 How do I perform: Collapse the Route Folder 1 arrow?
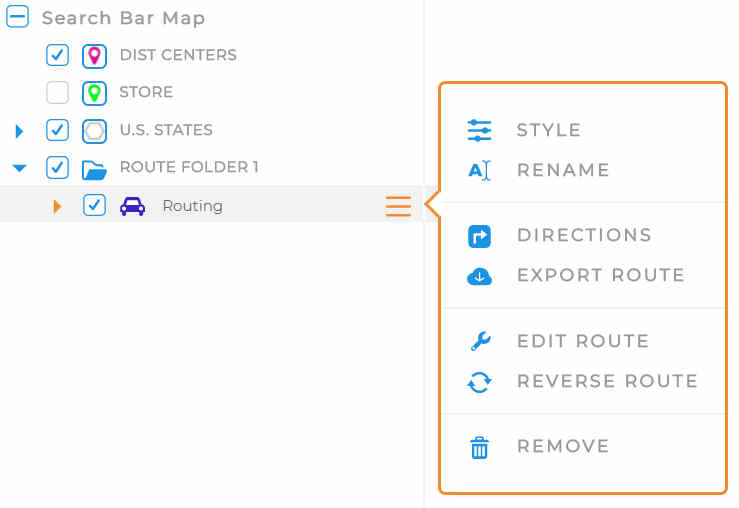click(x=19, y=168)
